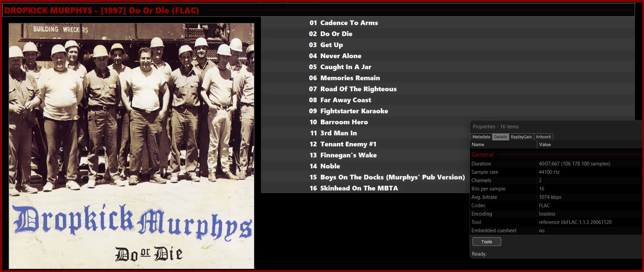Click the Properties - 16 items title
Viewport: 644px width, 272px height.
(x=495, y=127)
